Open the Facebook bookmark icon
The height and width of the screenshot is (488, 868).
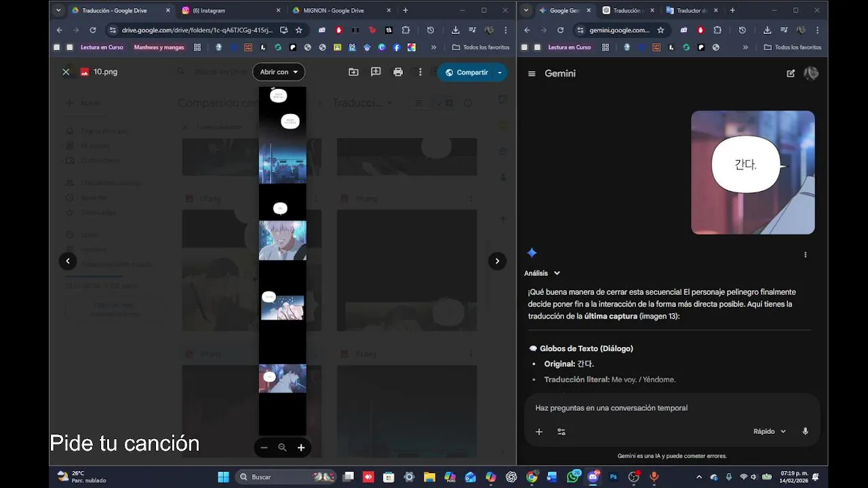point(397,47)
